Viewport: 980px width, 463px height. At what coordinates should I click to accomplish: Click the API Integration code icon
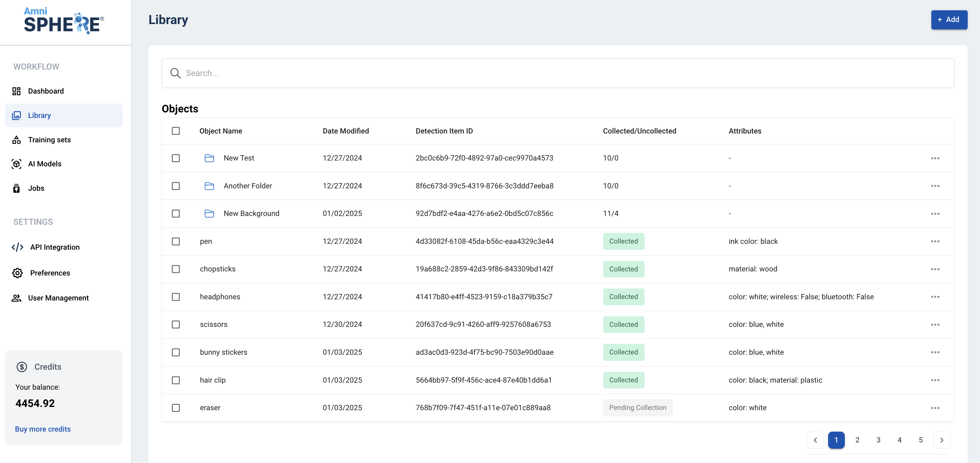(x=18, y=247)
